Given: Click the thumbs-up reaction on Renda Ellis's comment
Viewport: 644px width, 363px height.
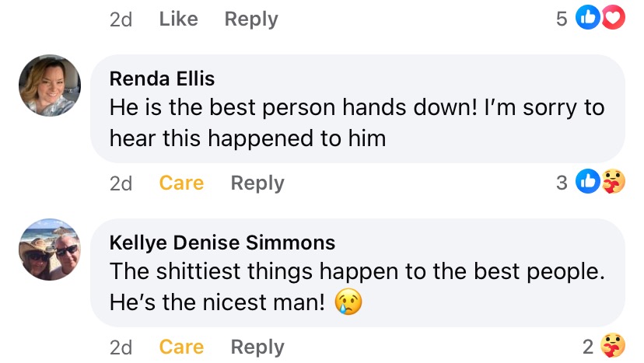Looking at the screenshot, I should pyautogui.click(x=588, y=181).
